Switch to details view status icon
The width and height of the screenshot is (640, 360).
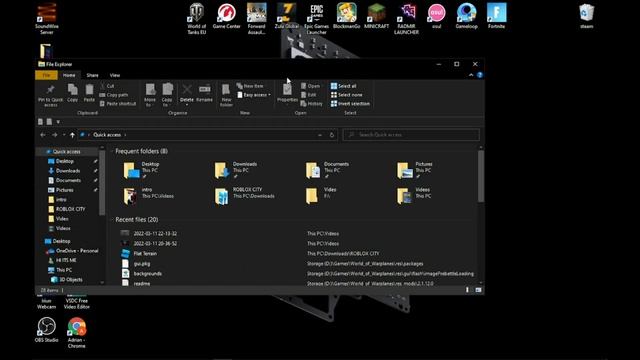468,290
